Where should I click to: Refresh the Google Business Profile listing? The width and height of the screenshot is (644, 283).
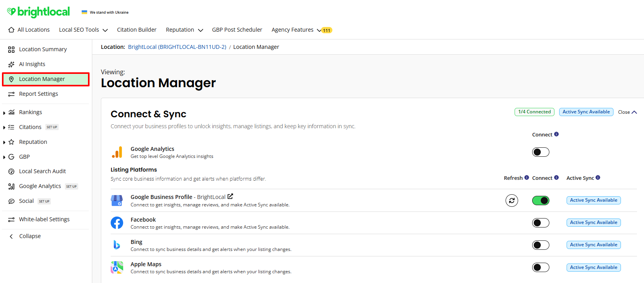[512, 201]
